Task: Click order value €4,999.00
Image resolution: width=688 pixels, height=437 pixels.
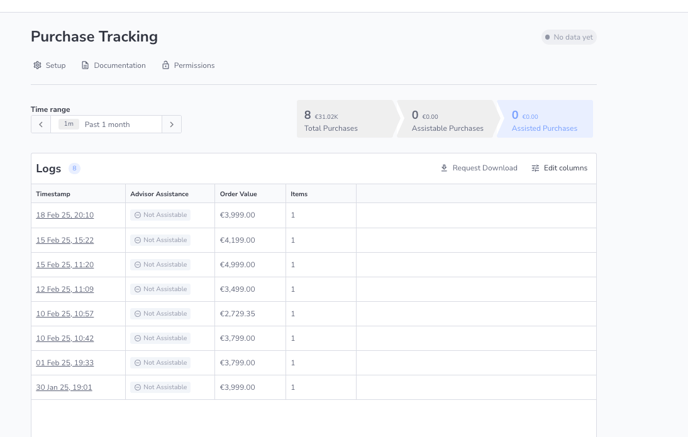Action: coord(237,265)
